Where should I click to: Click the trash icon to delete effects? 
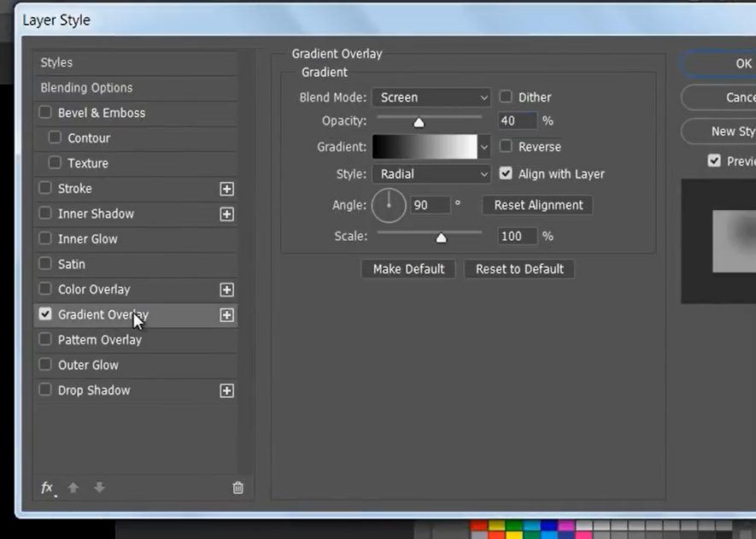coord(237,488)
